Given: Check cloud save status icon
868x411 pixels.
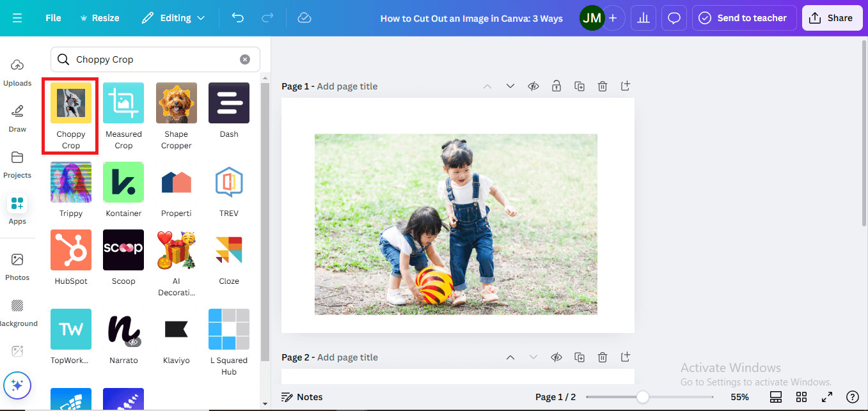Looking at the screenshot, I should click(x=304, y=18).
